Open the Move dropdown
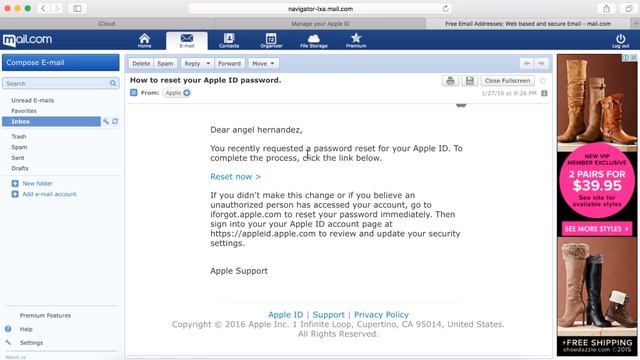 pyautogui.click(x=263, y=63)
